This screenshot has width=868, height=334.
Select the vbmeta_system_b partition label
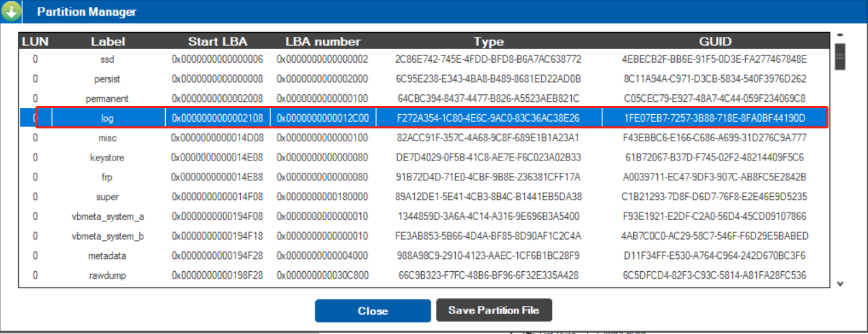point(107,236)
